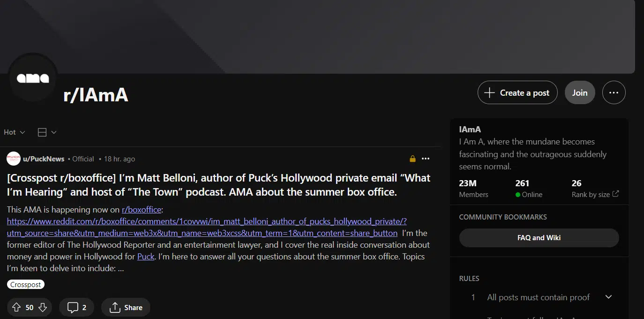Downvote the Matt Belloni AMA post
Screen dimensions: 644x319
[x=42, y=307]
